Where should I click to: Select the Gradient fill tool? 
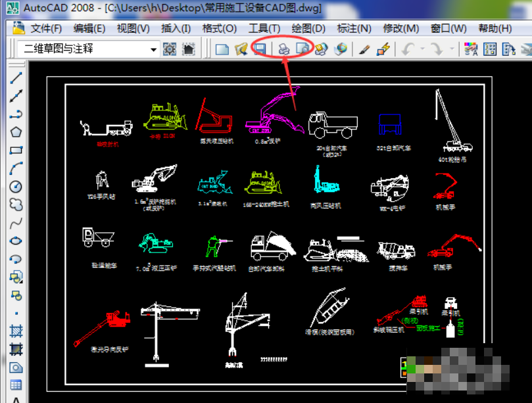(x=16, y=349)
